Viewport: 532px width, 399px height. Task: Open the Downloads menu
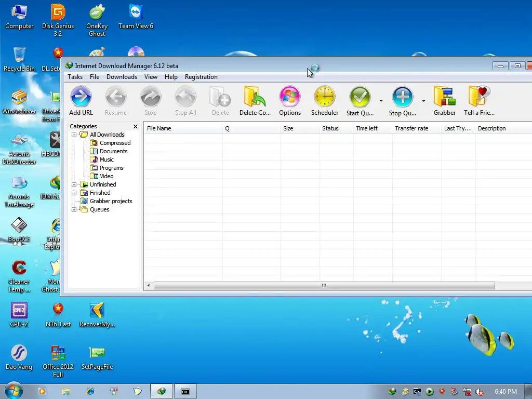pyautogui.click(x=122, y=77)
